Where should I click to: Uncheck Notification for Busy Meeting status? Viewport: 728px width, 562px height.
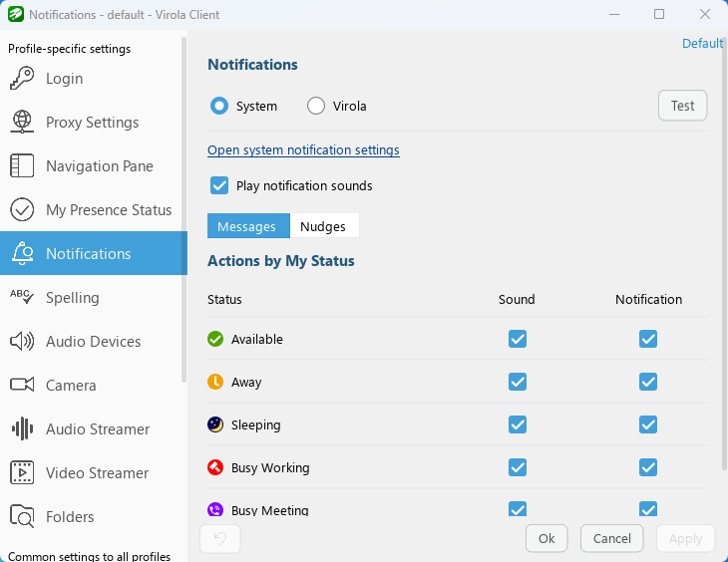tap(648, 509)
